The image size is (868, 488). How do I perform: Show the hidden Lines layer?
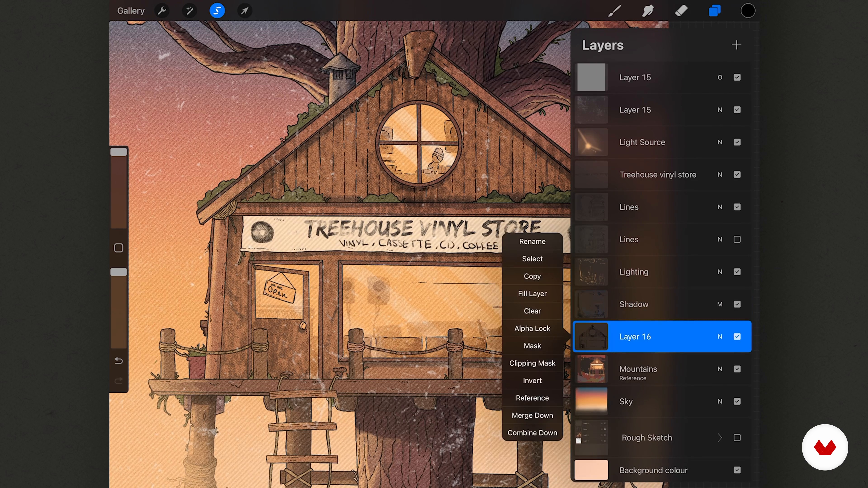click(x=737, y=239)
